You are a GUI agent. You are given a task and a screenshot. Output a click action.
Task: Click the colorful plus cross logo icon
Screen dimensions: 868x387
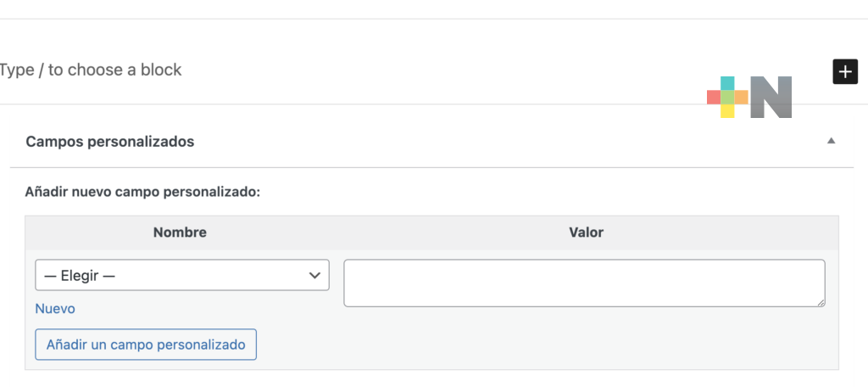tap(727, 97)
